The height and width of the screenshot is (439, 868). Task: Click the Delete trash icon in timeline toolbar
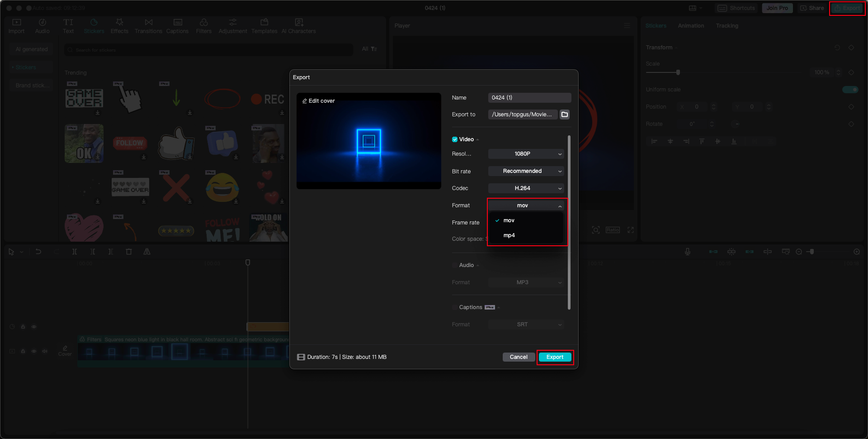129,252
